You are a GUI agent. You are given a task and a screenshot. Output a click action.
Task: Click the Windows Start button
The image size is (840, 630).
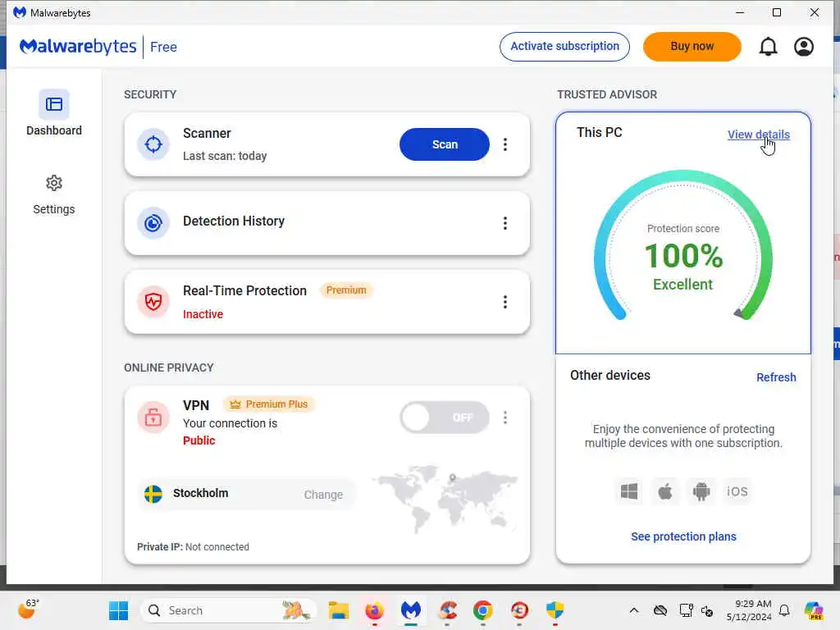tap(118, 610)
